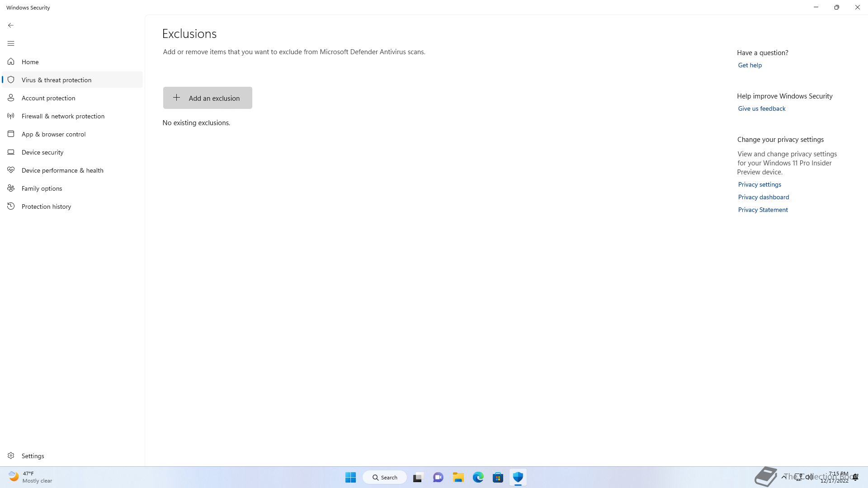Open the Give us feedback link
Viewport: 868px width, 488px height.
click(x=761, y=108)
